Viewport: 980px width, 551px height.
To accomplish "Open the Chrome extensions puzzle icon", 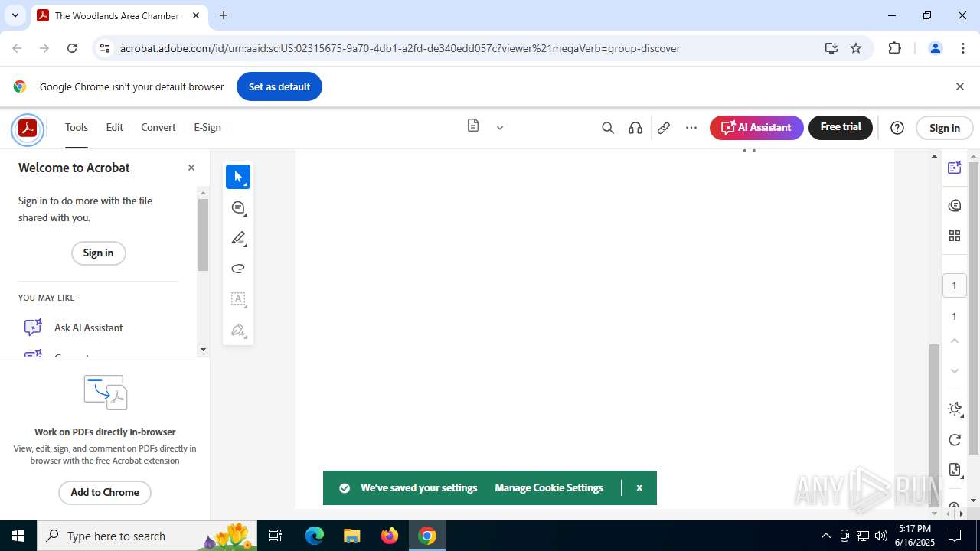I will (894, 48).
